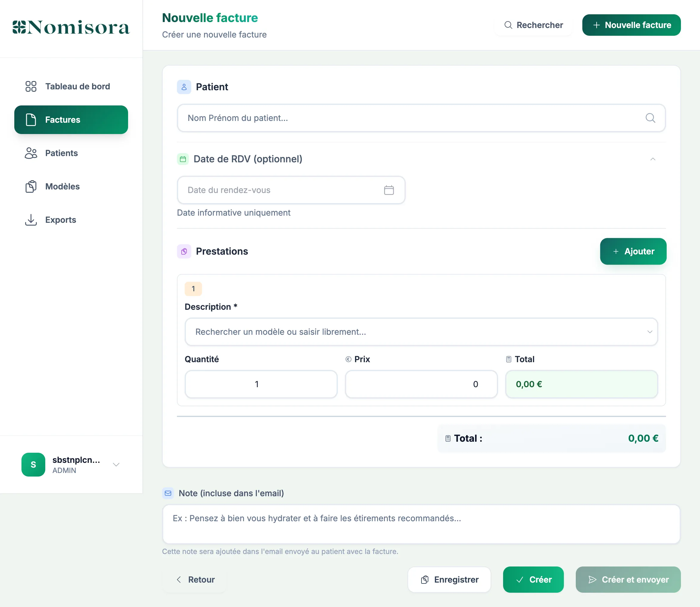Click the envelope icon next to Note
This screenshot has width=700, height=607.
click(168, 493)
